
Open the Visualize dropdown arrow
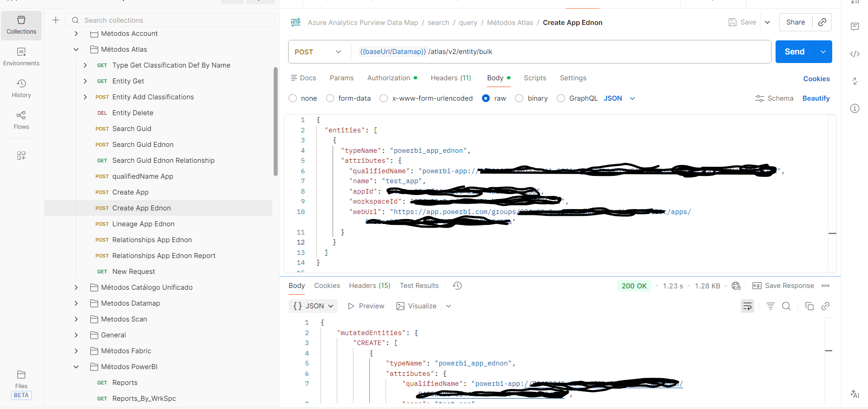(x=448, y=306)
